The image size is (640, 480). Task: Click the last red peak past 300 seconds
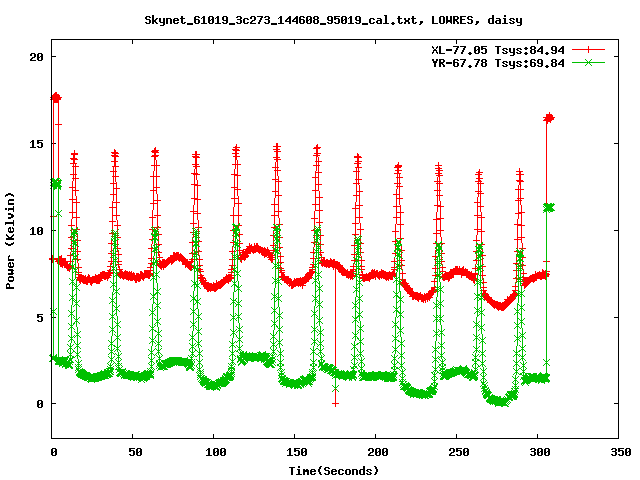click(x=548, y=118)
